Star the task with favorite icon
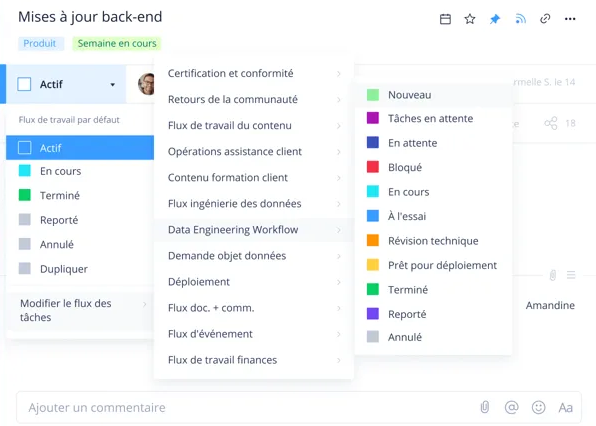 [x=470, y=19]
